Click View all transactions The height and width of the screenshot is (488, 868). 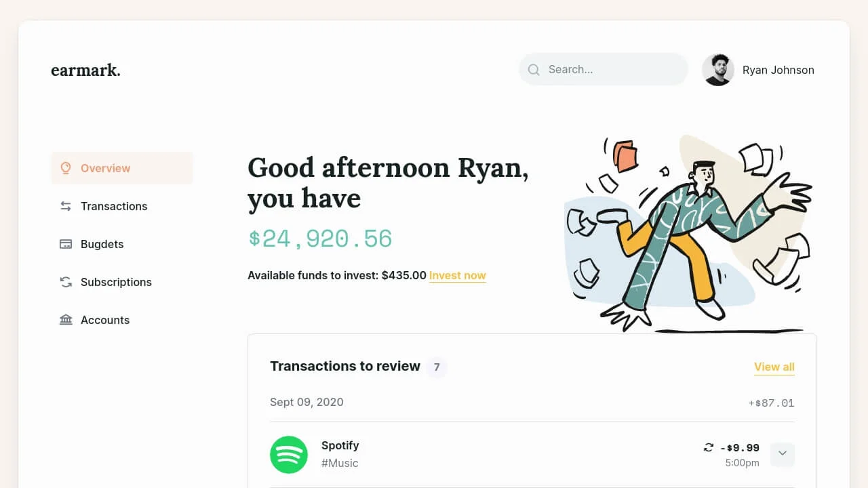774,367
